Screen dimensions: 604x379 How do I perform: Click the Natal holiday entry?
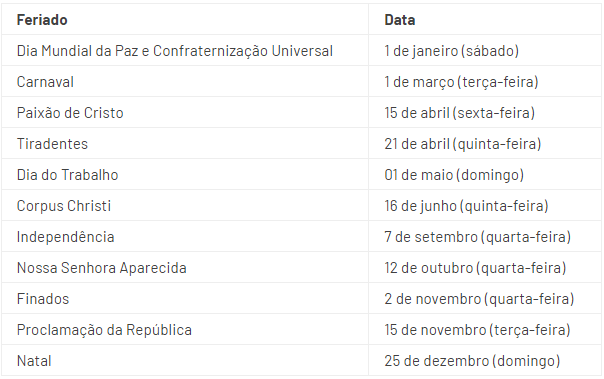[34, 361]
